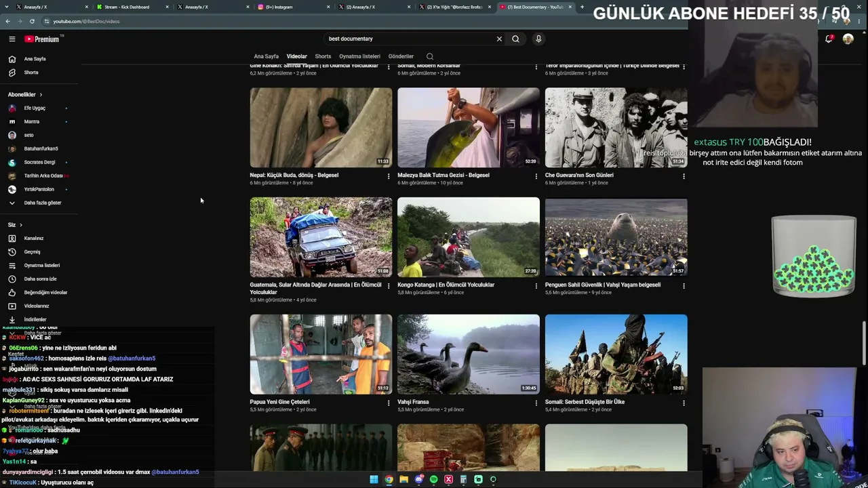Expand the Abonelikler section arrow
The width and height of the screenshot is (868, 488).
tap(41, 94)
